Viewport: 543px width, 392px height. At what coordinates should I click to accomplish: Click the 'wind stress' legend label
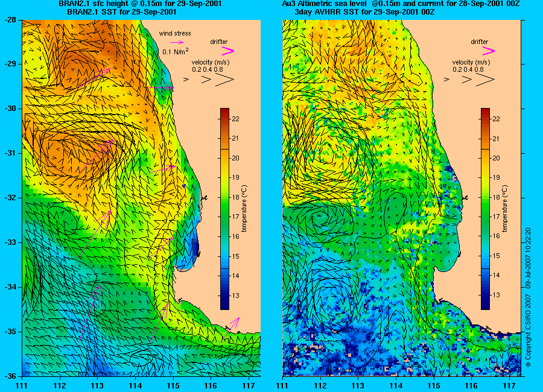(x=175, y=34)
